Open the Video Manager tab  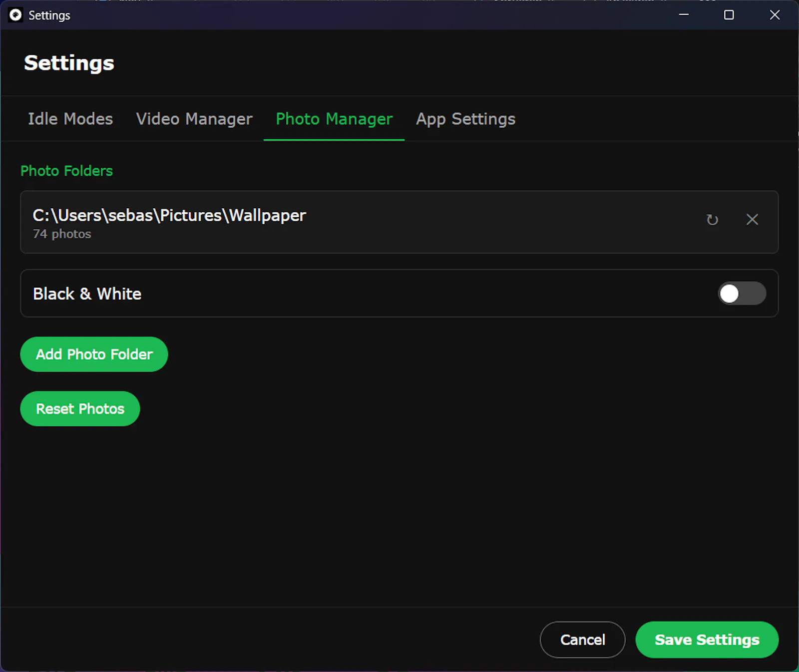(x=194, y=119)
